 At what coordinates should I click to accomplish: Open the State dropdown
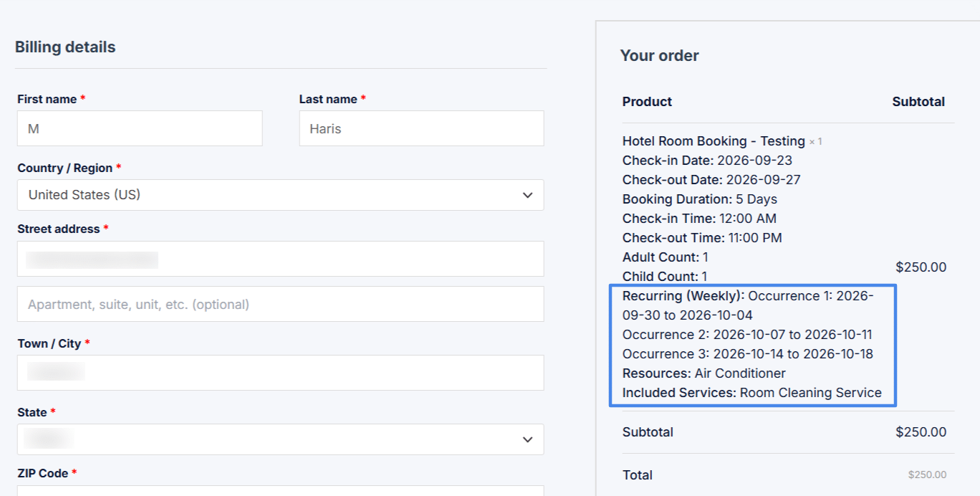click(280, 439)
